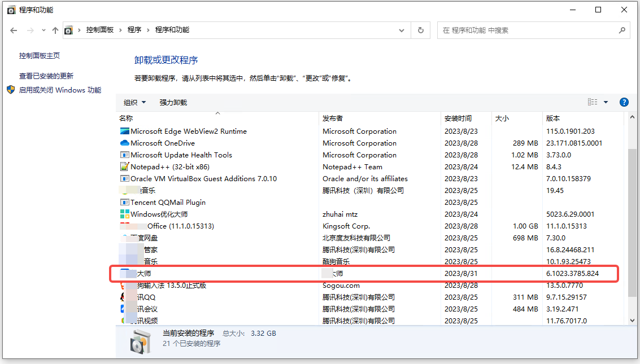Select Oracle VM VirtualBox Guest Additions 7.0.10
The height and width of the screenshot is (364, 640).
point(203,178)
